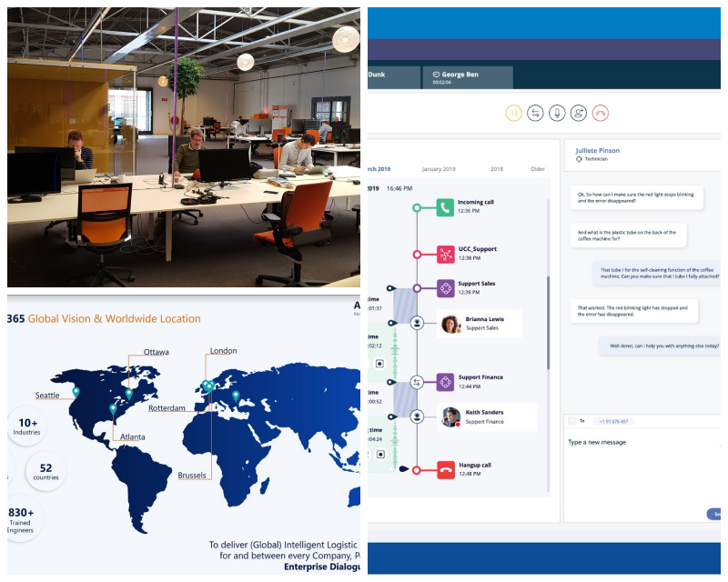Click the Seattle location pin on map
The width and height of the screenshot is (728, 582).
click(x=76, y=393)
